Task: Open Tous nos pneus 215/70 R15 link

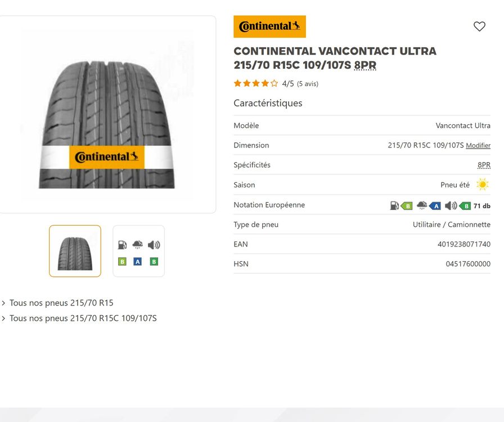Action: (61, 303)
